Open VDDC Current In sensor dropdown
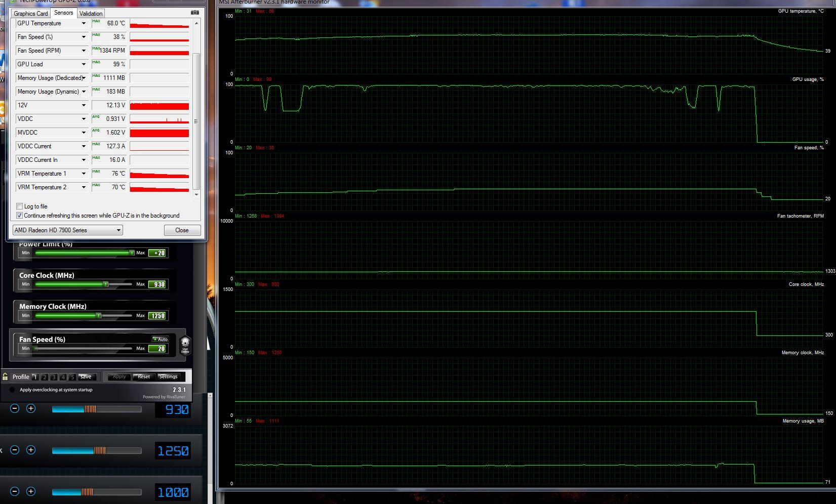The image size is (836, 504). 84,160
